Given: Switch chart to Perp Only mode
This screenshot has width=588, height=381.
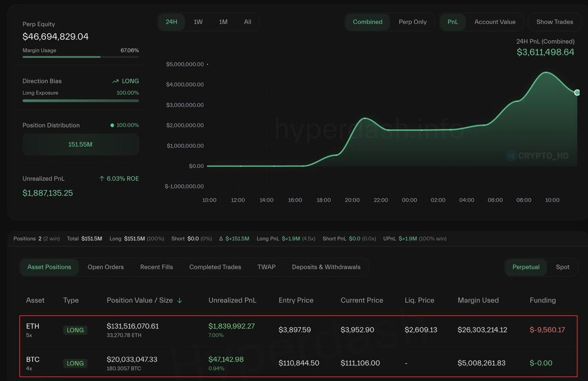Looking at the screenshot, I should click(x=413, y=22).
